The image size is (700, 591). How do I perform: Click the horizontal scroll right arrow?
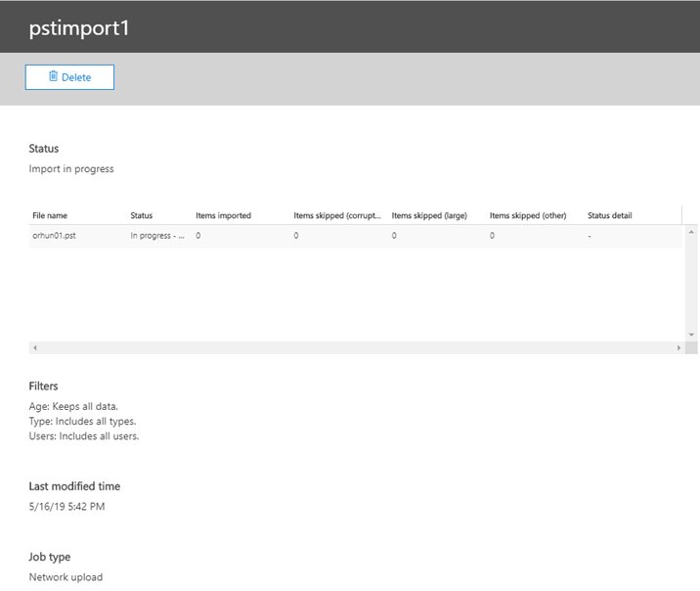[678, 348]
